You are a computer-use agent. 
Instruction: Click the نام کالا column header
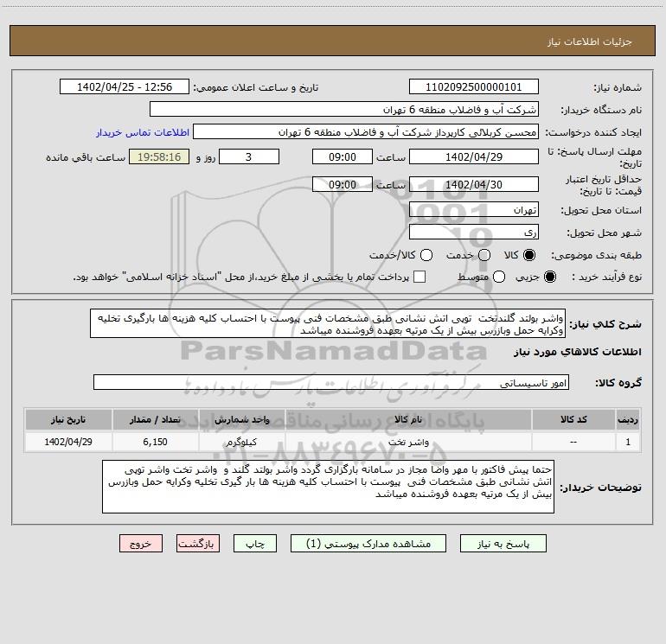tap(408, 420)
